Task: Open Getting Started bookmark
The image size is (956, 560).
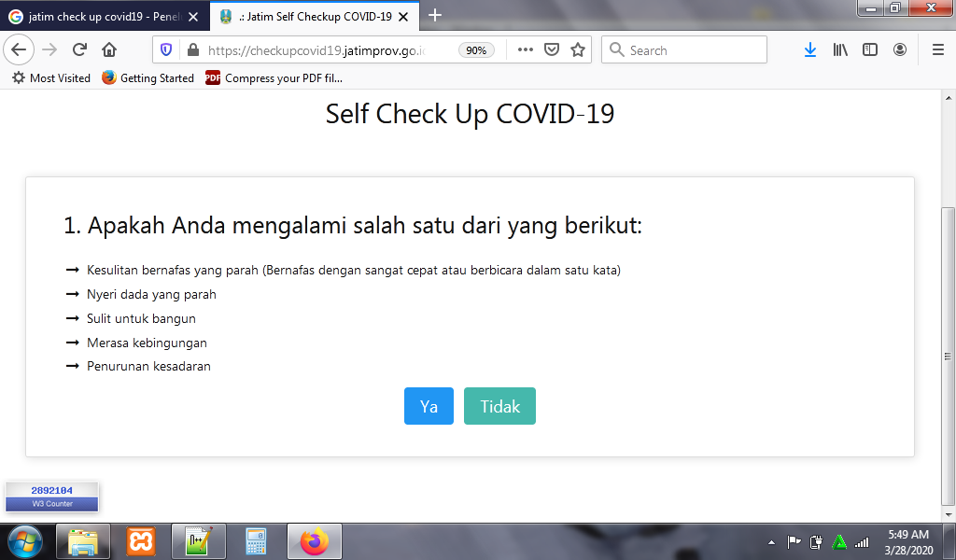Action: pyautogui.click(x=148, y=78)
